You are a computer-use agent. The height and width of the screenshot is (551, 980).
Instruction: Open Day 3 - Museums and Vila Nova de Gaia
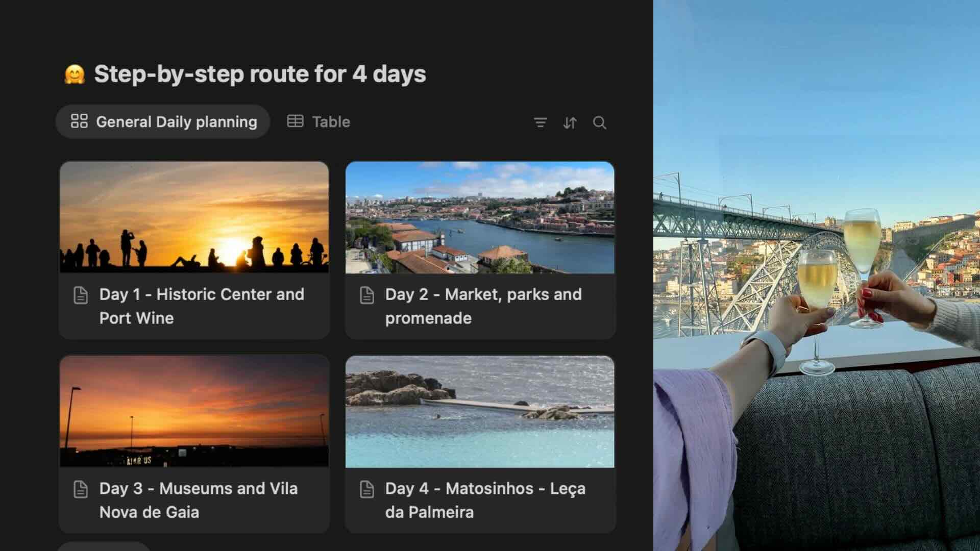click(199, 500)
